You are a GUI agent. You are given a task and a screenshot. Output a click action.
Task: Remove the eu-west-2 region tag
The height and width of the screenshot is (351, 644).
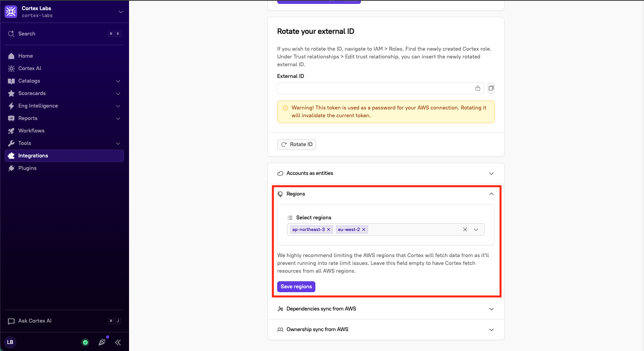tap(364, 229)
